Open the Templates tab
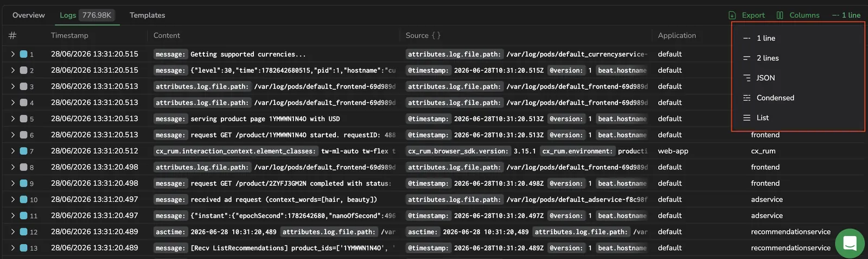This screenshot has width=868, height=259. (x=147, y=15)
